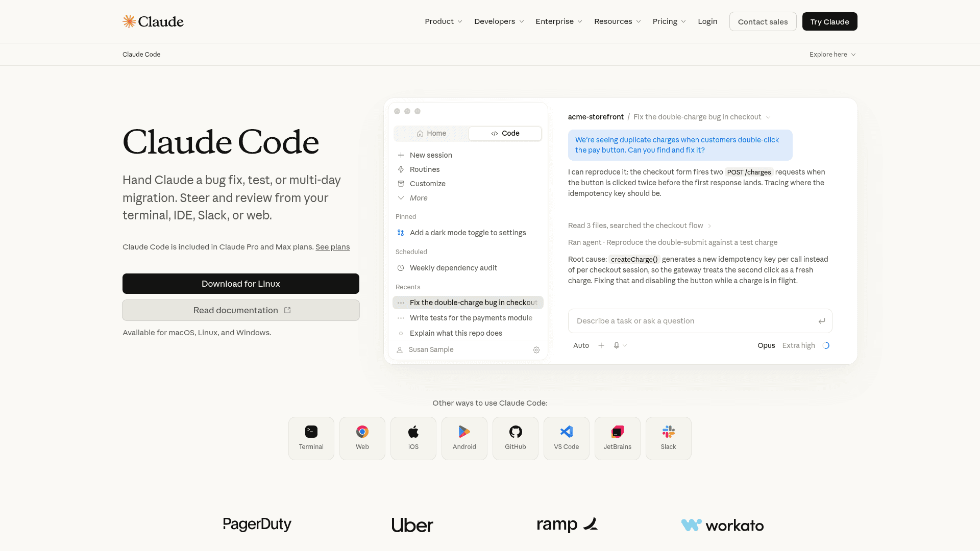Click the dots icon beside Write tests for payments
The width and height of the screenshot is (980, 551).
pyautogui.click(x=401, y=318)
